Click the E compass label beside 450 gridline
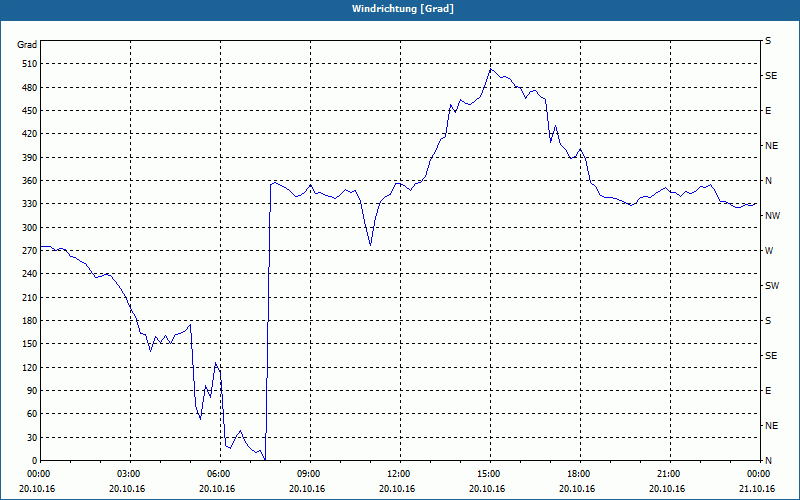Image resolution: width=800 pixels, height=500 pixels. 768,111
